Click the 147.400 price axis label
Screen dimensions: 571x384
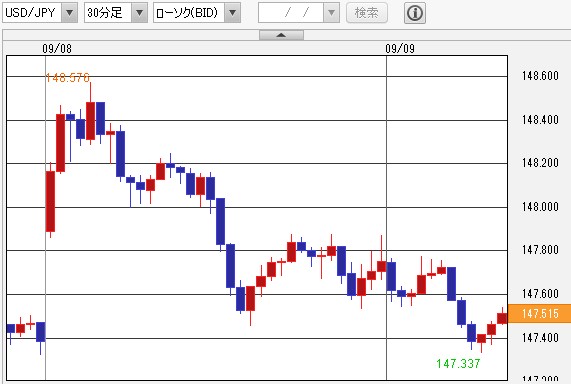coord(540,338)
